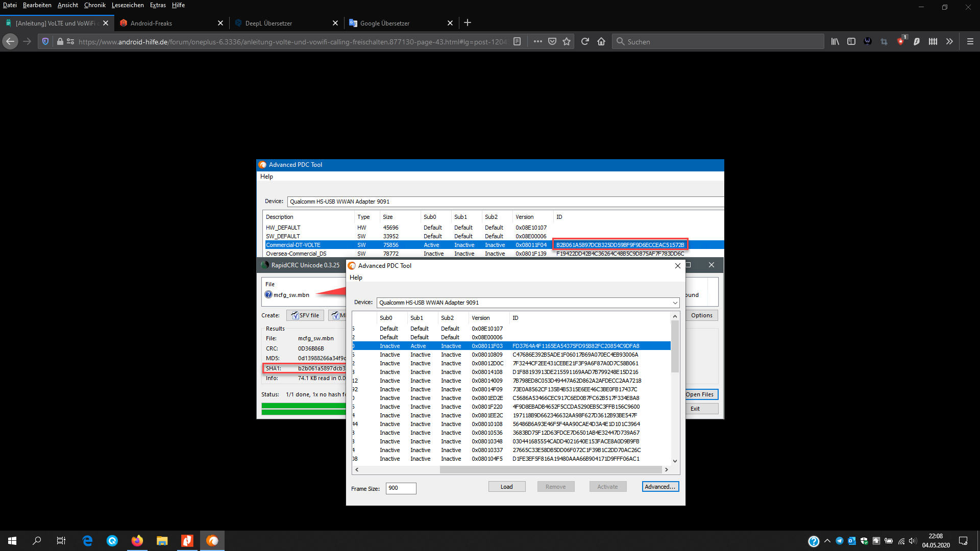Image resolution: width=980 pixels, height=551 pixels.
Task: Reload the current page
Action: (585, 41)
